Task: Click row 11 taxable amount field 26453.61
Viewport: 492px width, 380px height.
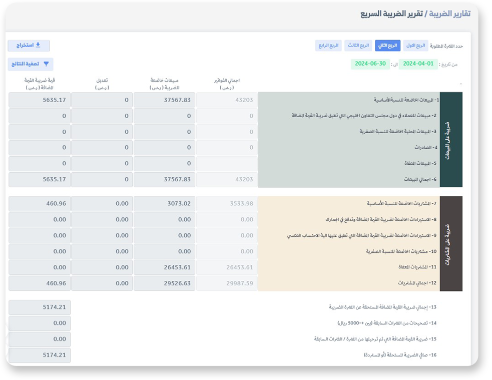Action: pyautogui.click(x=164, y=267)
